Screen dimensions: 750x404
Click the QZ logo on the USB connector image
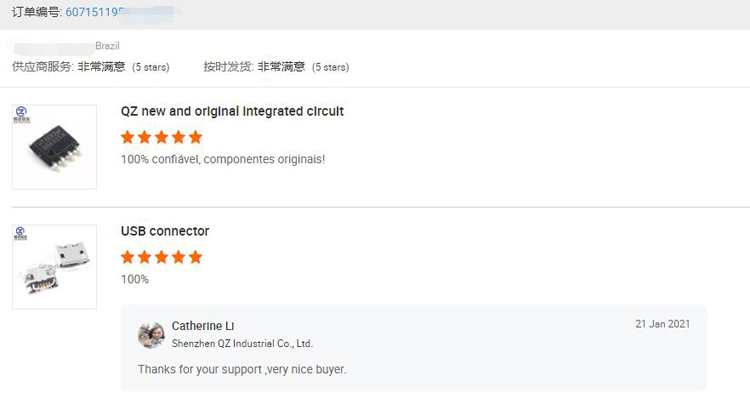click(22, 234)
